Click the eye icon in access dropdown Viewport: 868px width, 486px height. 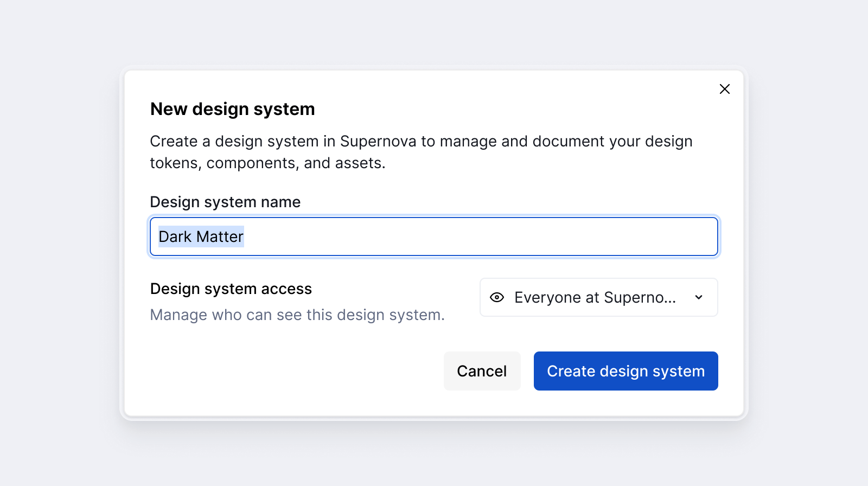point(497,297)
